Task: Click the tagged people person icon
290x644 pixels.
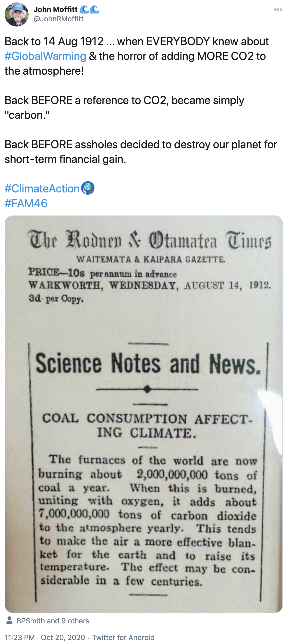Action: (10, 620)
